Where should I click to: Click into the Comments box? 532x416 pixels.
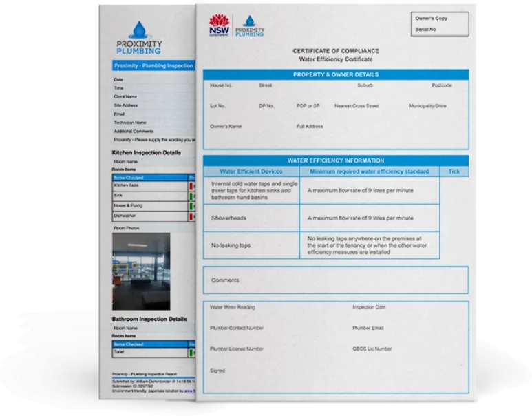pyautogui.click(x=336, y=280)
